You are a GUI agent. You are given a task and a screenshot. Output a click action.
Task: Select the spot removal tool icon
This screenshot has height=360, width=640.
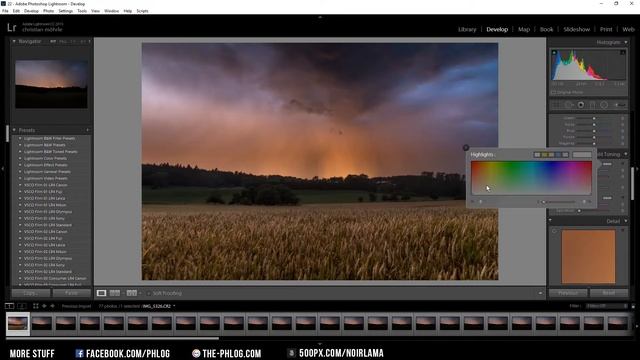click(x=569, y=105)
